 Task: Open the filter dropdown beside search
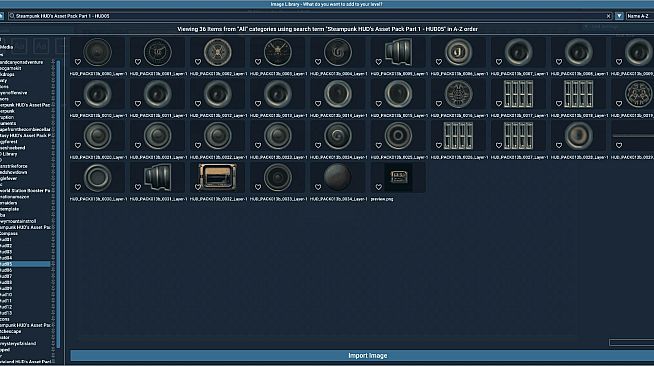pyautogui.click(x=619, y=16)
